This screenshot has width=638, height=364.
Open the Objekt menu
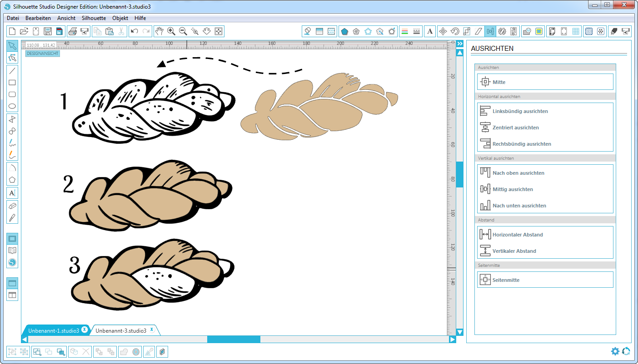[x=120, y=18]
